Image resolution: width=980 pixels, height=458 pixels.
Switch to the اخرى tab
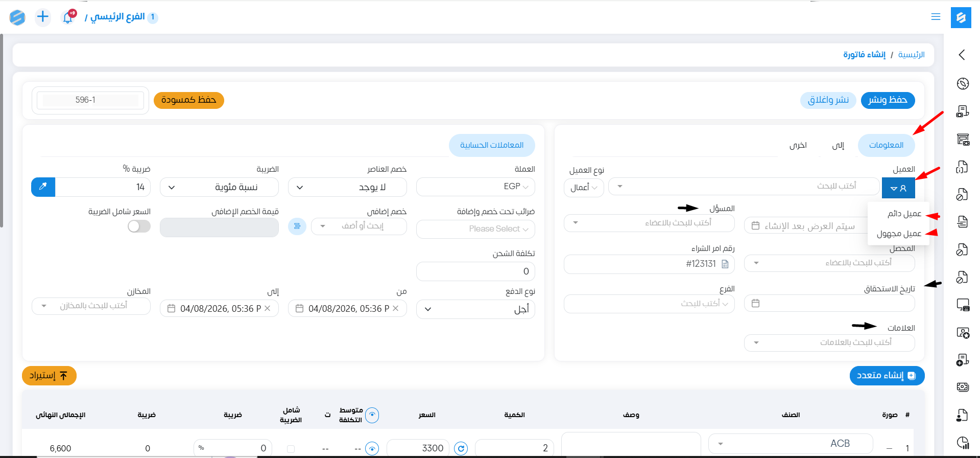tap(798, 145)
